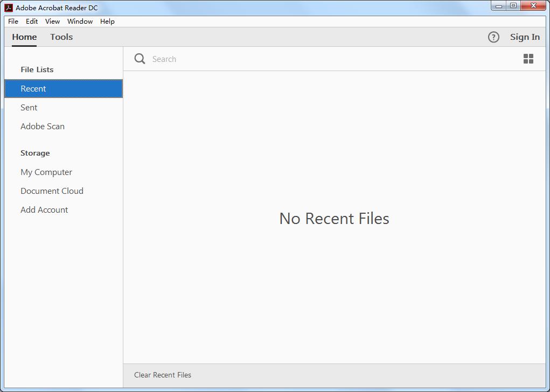This screenshot has height=392, width=550.
Task: Open Adobe Scan file list
Action: tap(64, 126)
